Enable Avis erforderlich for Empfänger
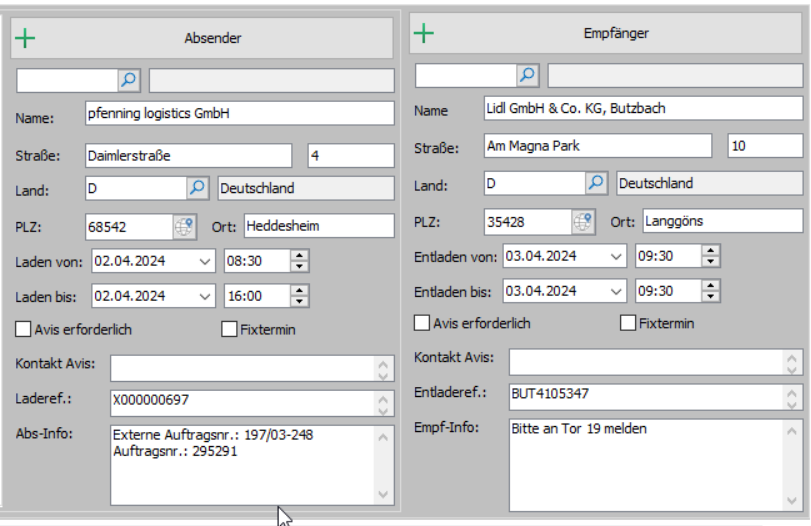This screenshot has height=526, width=811. [x=422, y=323]
